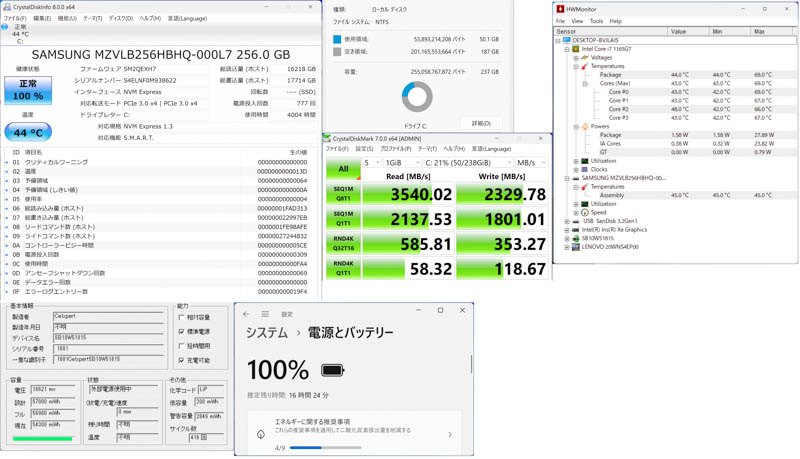Click the 44 °C temperature badge in CrystalDiskInfo
The height and width of the screenshot is (459, 800).
pos(28,133)
